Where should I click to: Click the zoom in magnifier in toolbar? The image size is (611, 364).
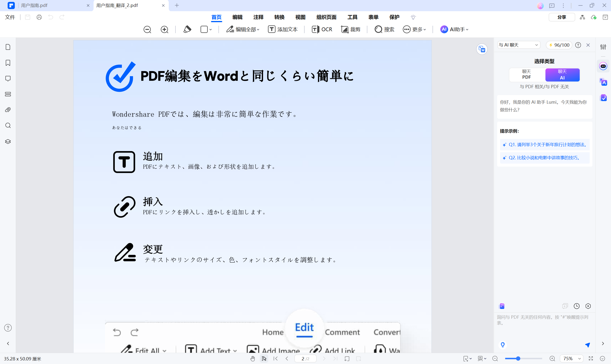164,29
